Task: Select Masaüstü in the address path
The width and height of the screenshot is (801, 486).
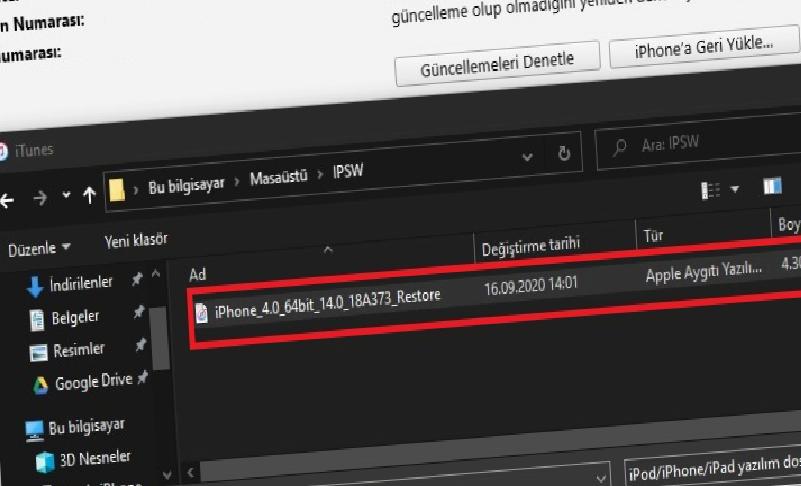Action: pyautogui.click(x=278, y=177)
